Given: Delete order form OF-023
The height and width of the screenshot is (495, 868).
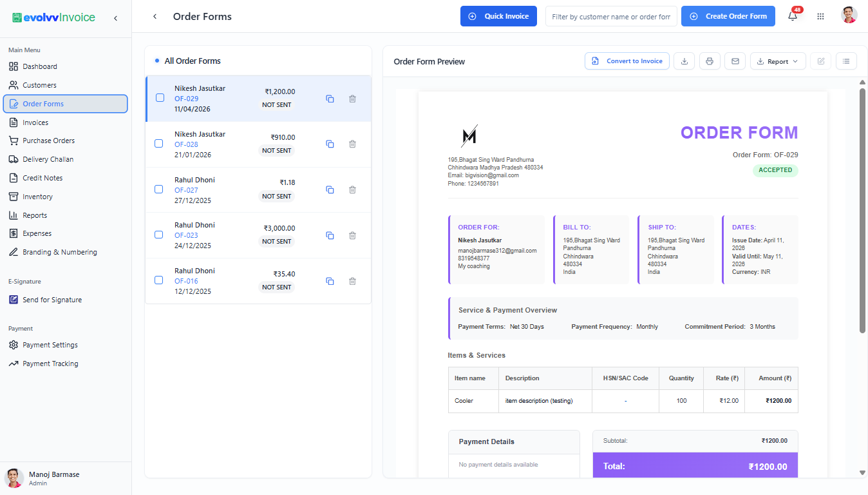Looking at the screenshot, I should (352, 235).
